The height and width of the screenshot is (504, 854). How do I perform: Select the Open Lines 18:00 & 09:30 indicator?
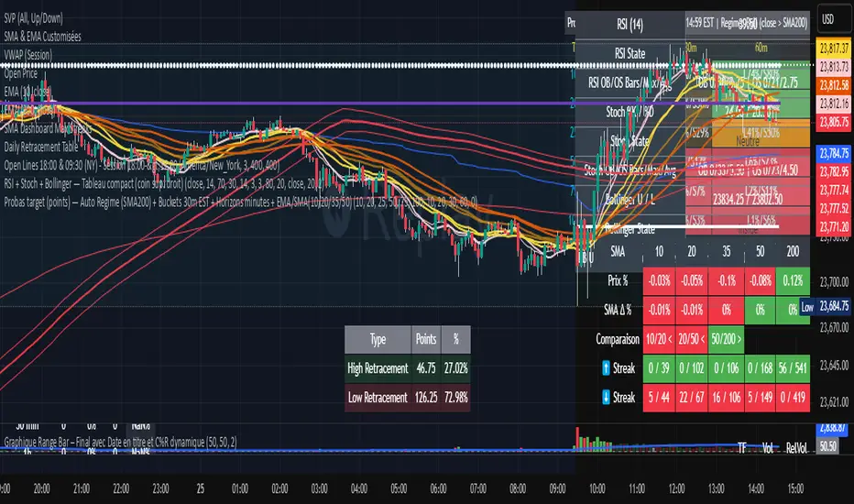pos(142,165)
